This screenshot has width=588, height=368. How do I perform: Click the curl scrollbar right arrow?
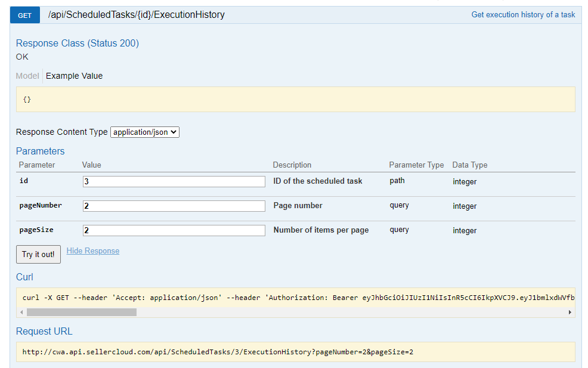[570, 312]
